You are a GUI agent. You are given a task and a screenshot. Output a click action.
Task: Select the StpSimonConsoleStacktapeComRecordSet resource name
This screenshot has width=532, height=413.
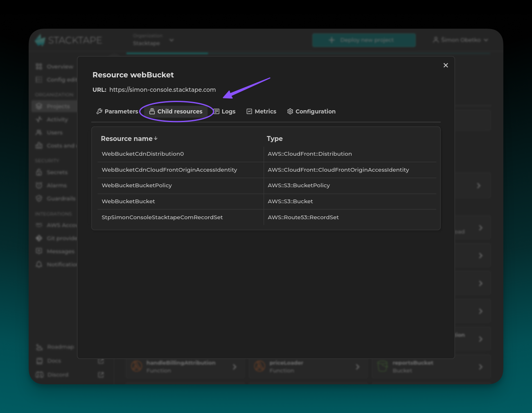click(x=162, y=217)
